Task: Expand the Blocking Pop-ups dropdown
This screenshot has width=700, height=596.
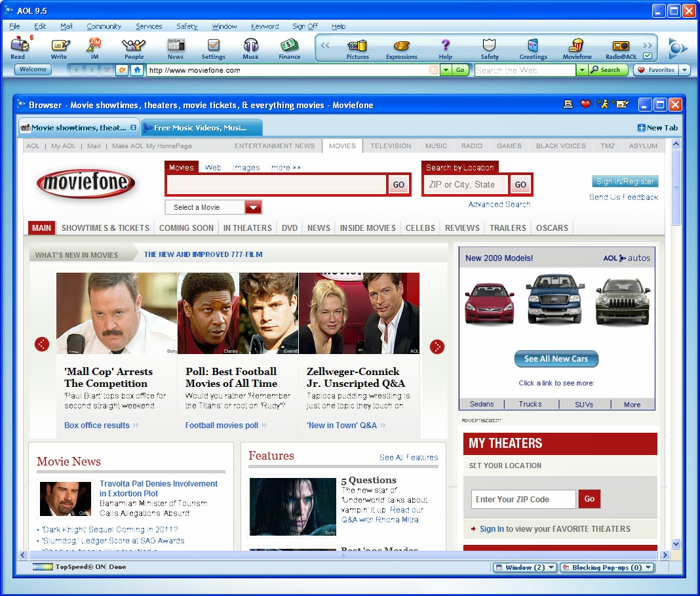Action: click(x=607, y=566)
